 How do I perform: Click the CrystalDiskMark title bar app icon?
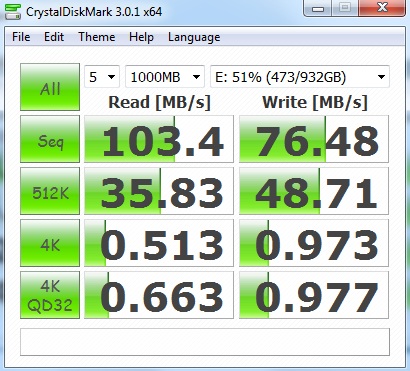[x=12, y=11]
